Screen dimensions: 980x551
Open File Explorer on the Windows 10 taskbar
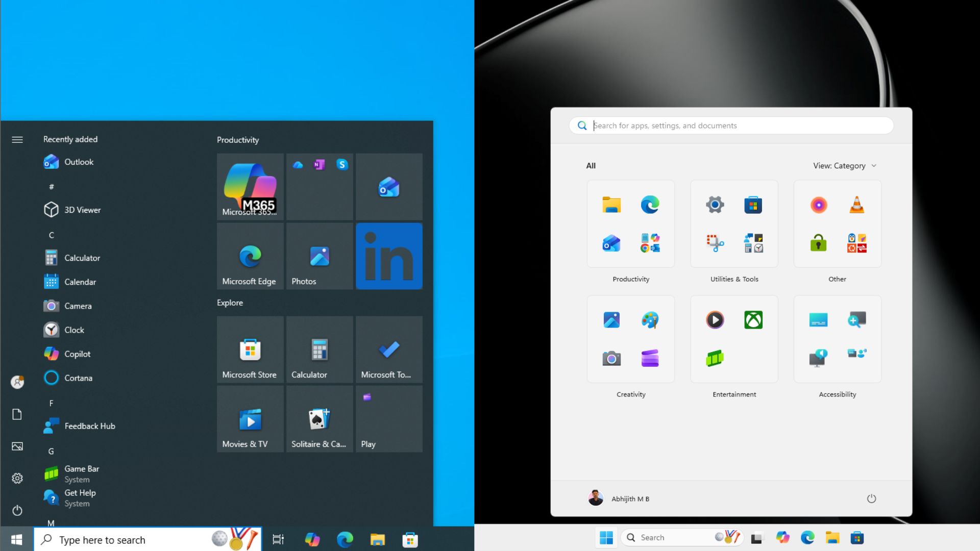[378, 539]
